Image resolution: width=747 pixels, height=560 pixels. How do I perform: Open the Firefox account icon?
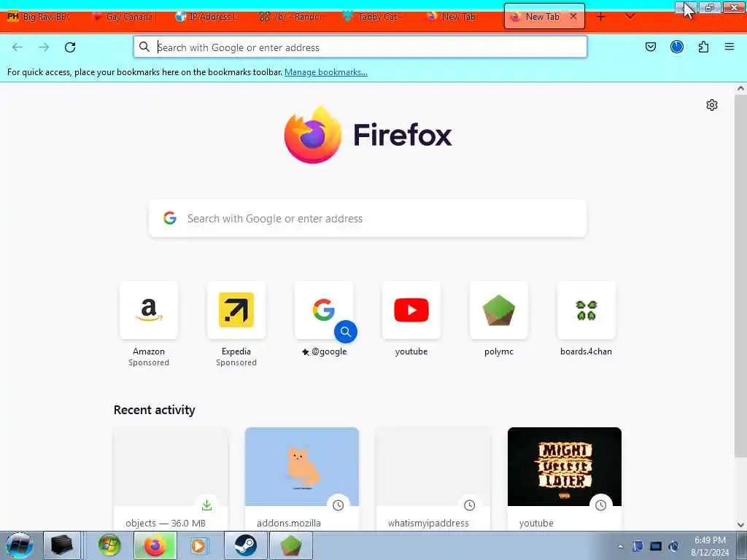coord(676,47)
